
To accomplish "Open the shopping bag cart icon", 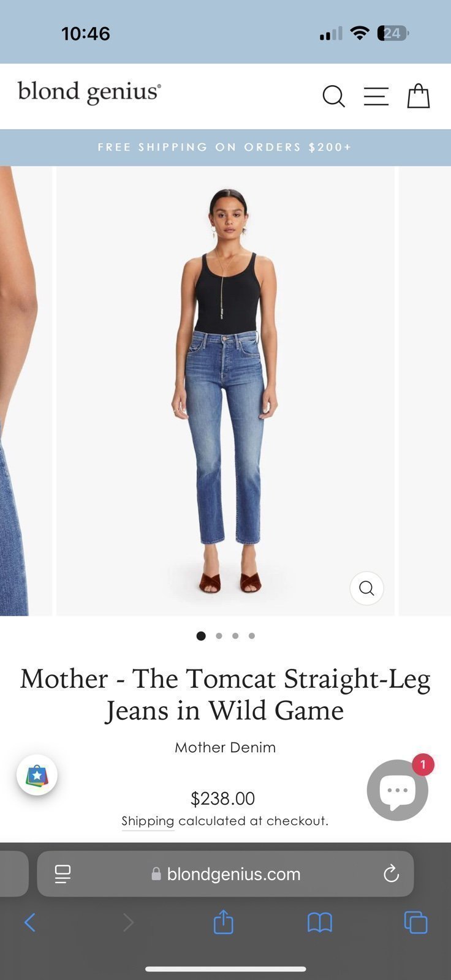I will tap(419, 96).
